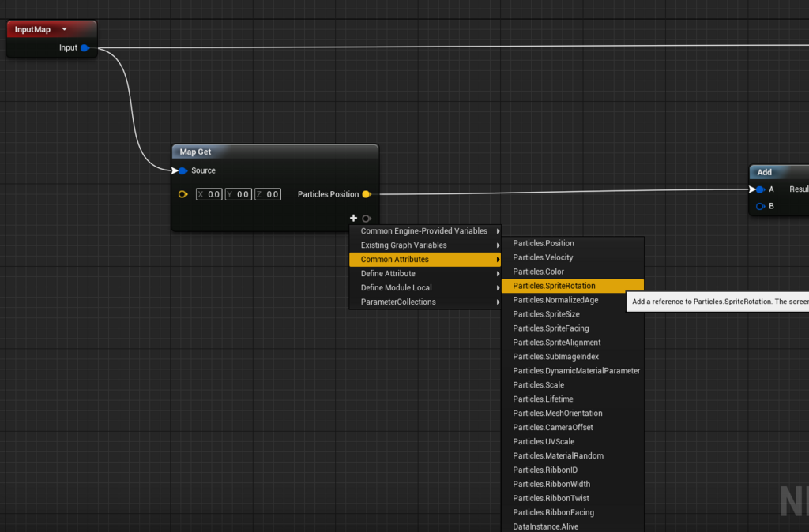
Task: Click the A input pin on Add node
Action: click(x=760, y=189)
